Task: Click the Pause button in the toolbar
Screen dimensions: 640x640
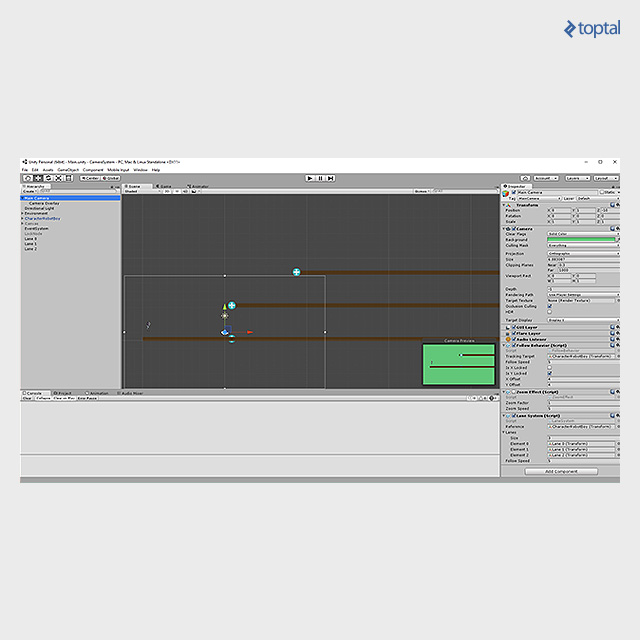Action: click(319, 178)
